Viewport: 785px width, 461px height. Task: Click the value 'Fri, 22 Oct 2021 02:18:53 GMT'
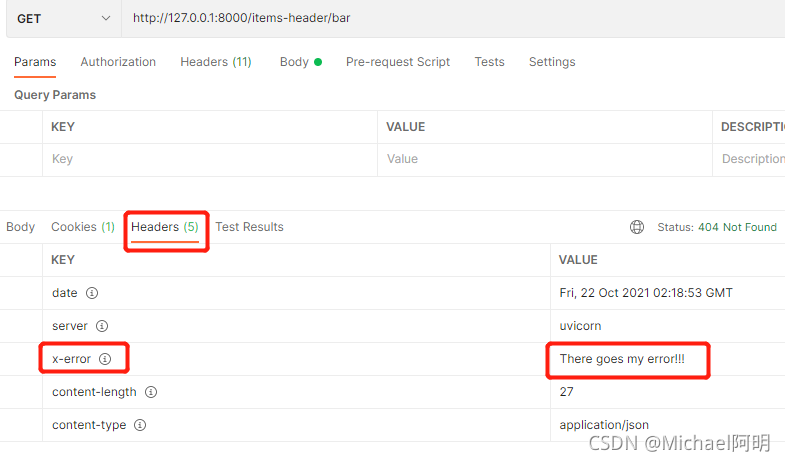coord(646,293)
